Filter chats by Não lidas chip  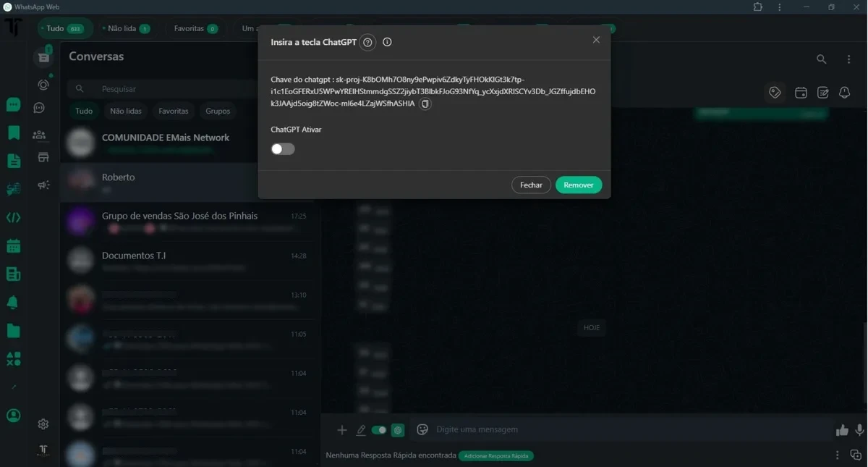coord(126,112)
